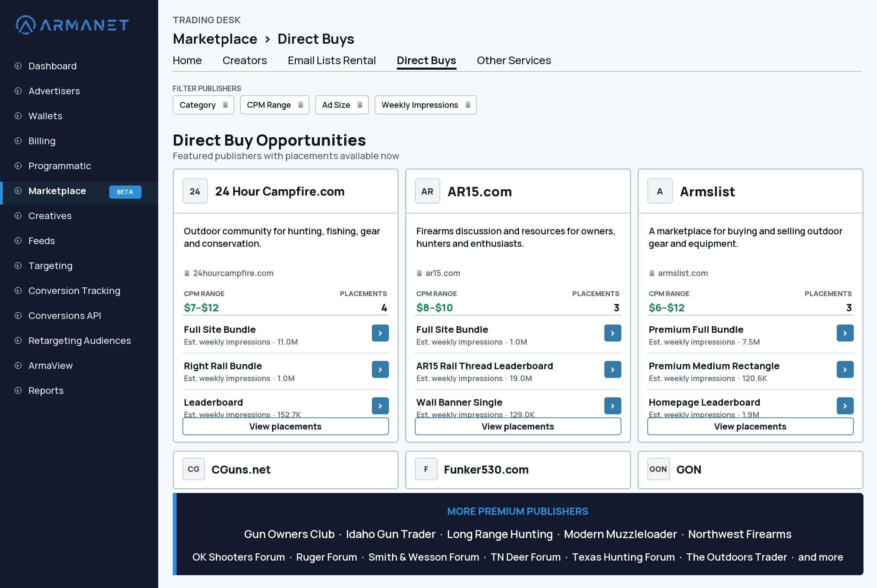Open the Other Services tab
Viewport: 877px width, 588px height.
(514, 60)
